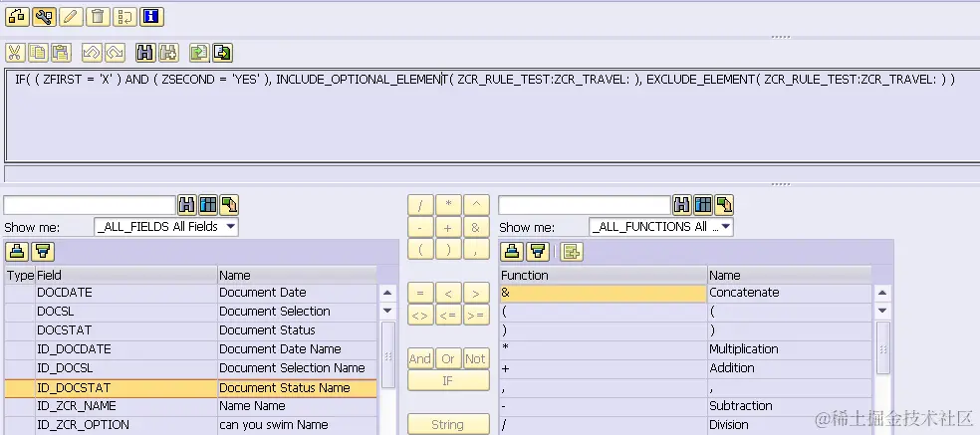
Task: Click the table grid icon beside the function search box
Action: click(x=703, y=204)
